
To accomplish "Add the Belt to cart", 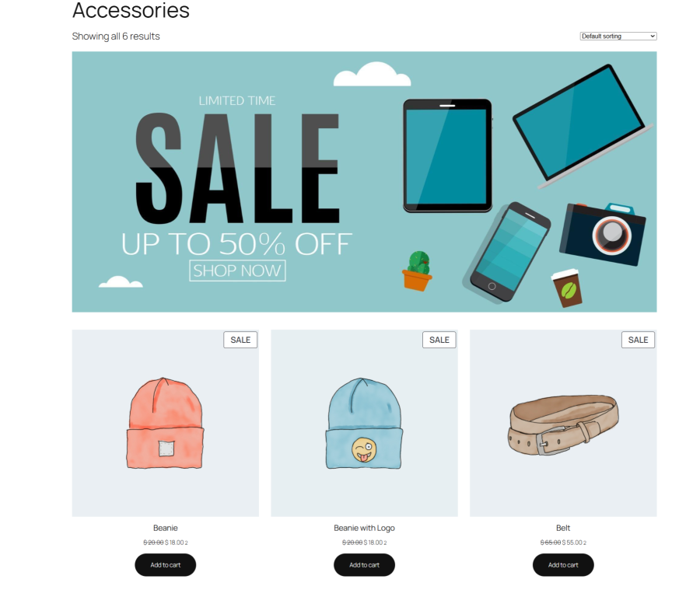I will click(x=563, y=564).
